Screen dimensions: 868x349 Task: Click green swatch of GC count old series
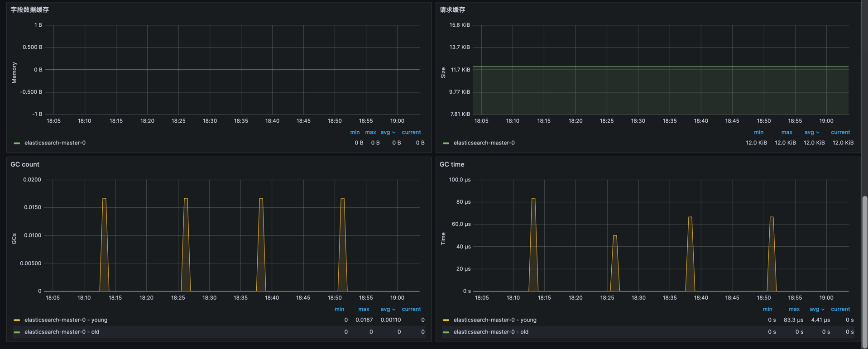tap(17, 332)
